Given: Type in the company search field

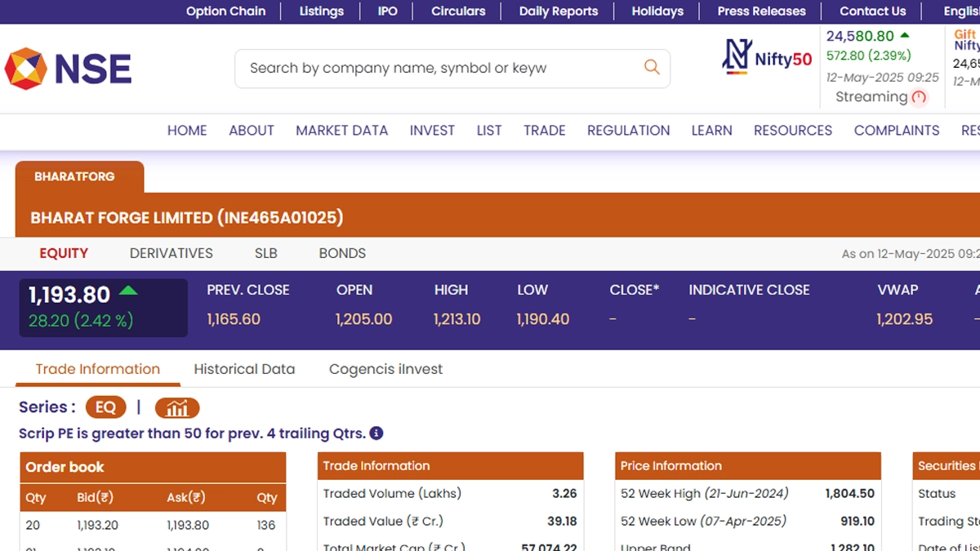Looking at the screenshot, I should point(441,69).
